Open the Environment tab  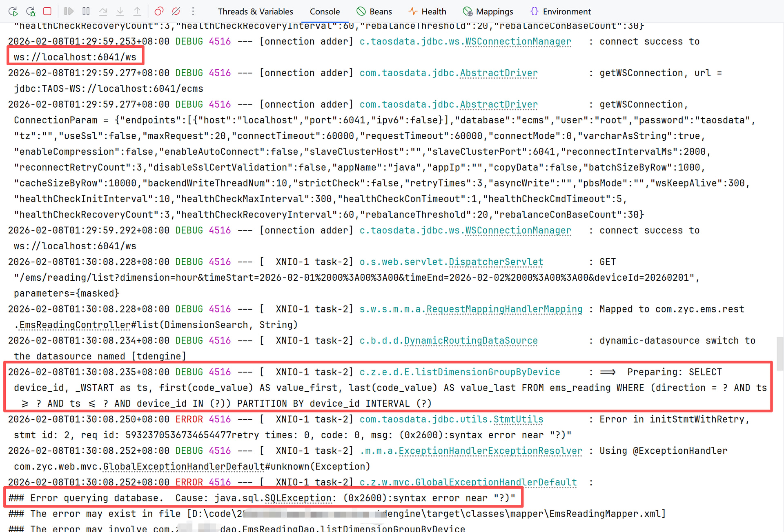point(561,11)
